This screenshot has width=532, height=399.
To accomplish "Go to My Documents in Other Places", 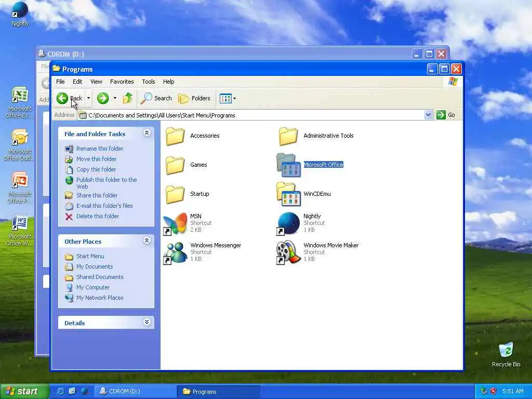I will tap(95, 267).
